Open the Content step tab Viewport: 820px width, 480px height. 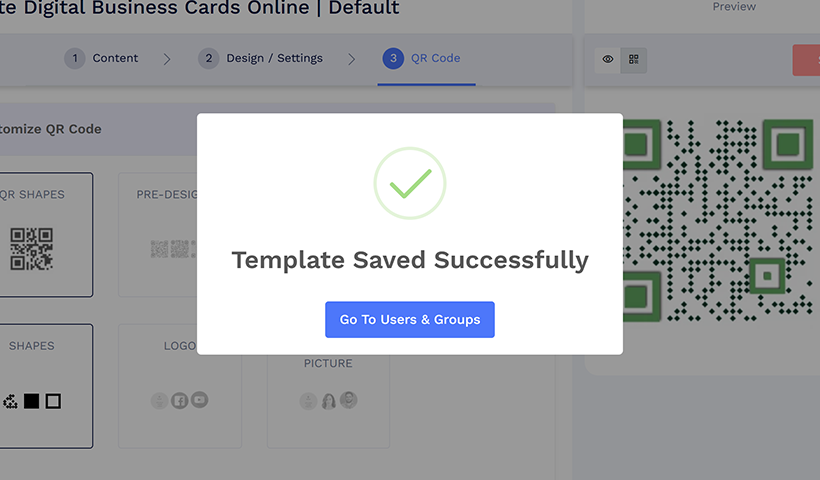click(115, 58)
